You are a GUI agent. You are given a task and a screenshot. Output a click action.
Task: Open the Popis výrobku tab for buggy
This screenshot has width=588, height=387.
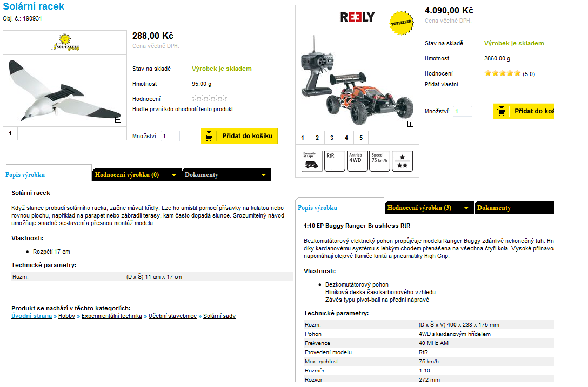tap(318, 208)
